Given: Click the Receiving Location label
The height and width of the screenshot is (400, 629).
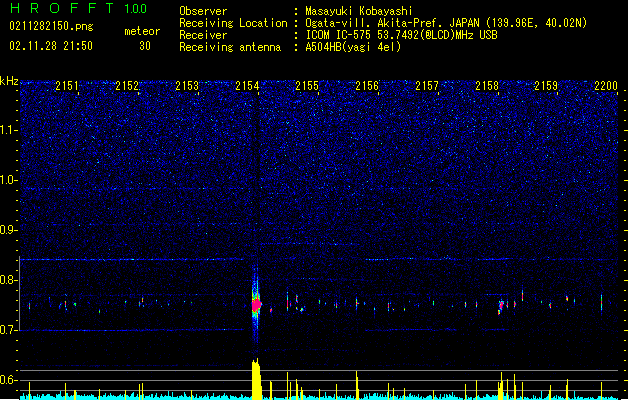Looking at the screenshot, I should click(x=233, y=23).
